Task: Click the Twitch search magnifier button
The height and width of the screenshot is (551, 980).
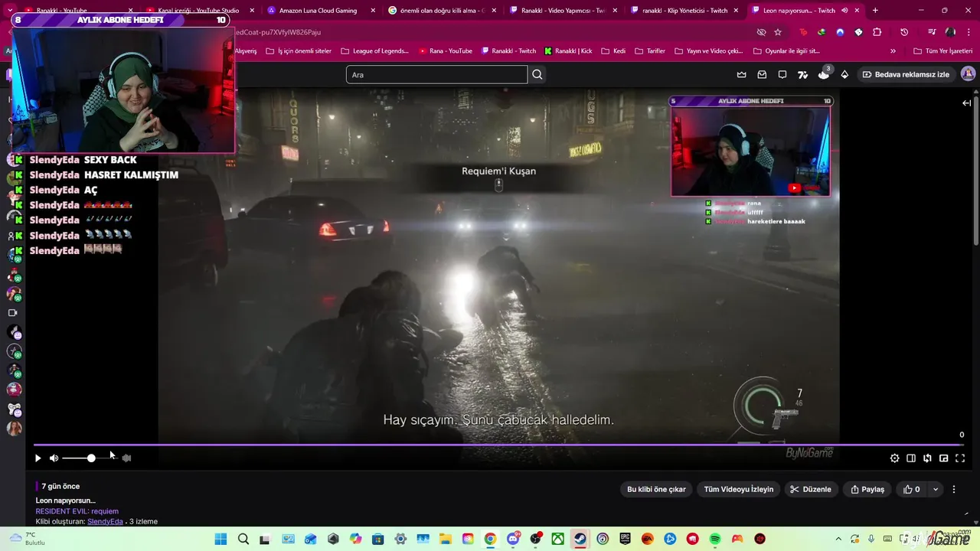Action: 537,74
